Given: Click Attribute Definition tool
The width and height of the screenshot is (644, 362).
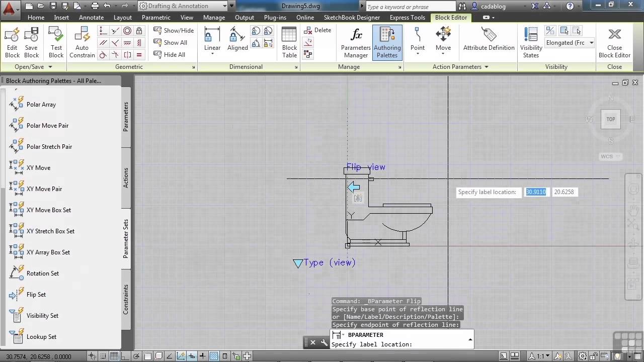Looking at the screenshot, I should pos(489,39).
